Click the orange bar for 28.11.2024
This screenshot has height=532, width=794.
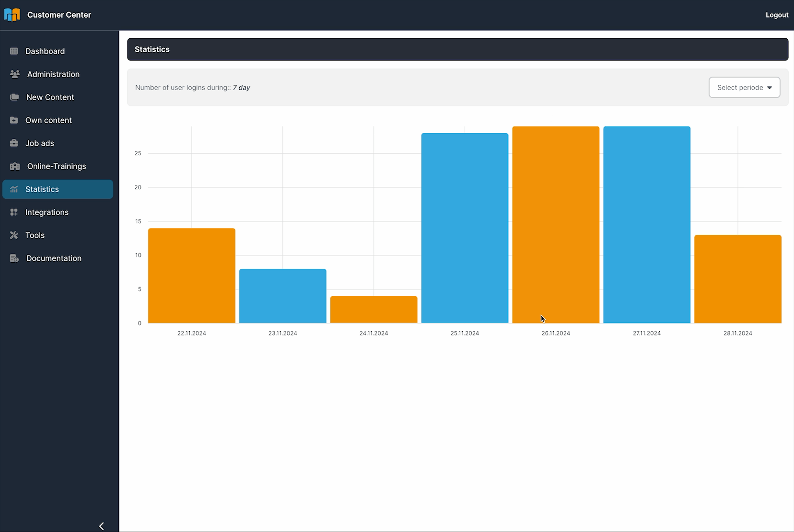pos(737,279)
